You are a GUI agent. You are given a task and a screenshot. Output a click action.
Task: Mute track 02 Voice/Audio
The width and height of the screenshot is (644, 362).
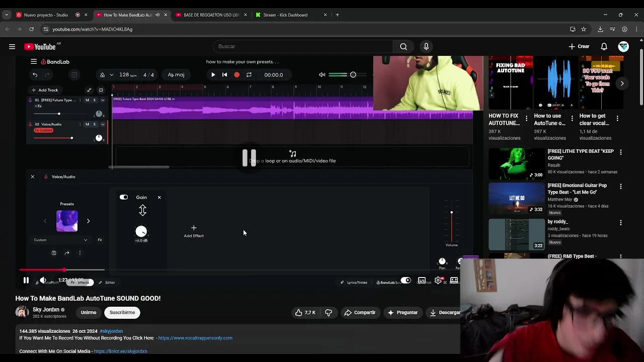pos(87,124)
